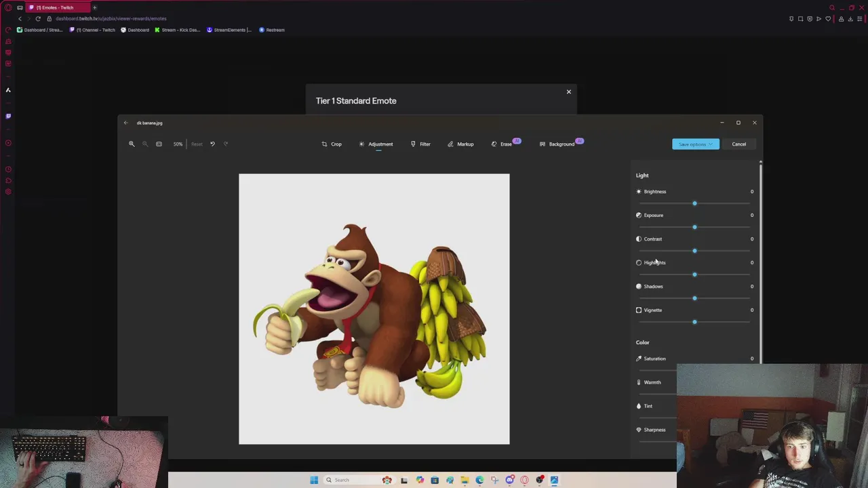This screenshot has width=868, height=488.
Task: Click the Contrast slider handle
Action: pos(694,251)
